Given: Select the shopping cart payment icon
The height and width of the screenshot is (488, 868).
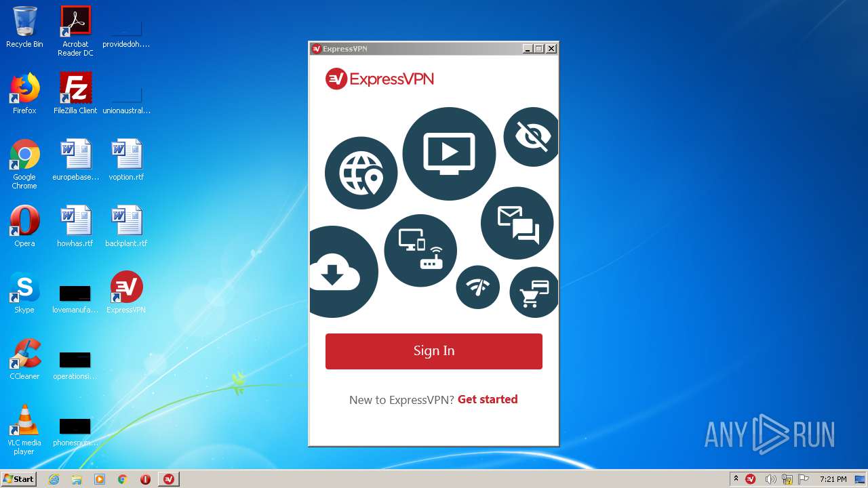Looking at the screenshot, I should [534, 292].
